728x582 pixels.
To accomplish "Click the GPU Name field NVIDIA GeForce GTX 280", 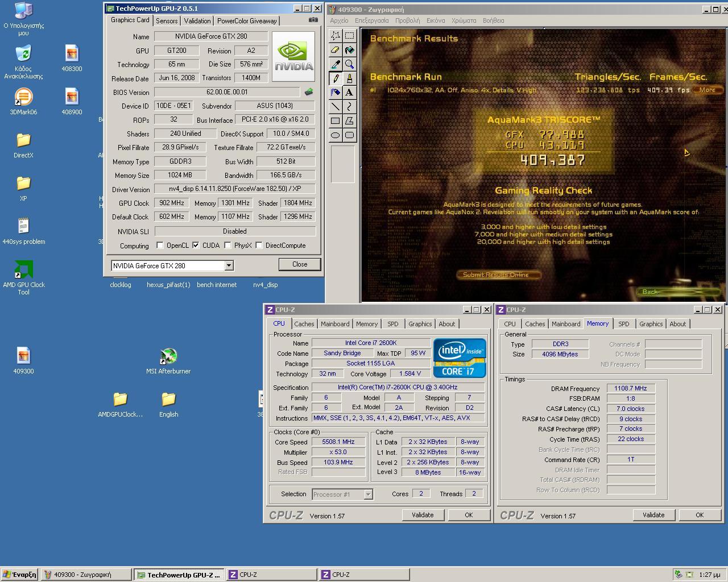I will [x=211, y=36].
